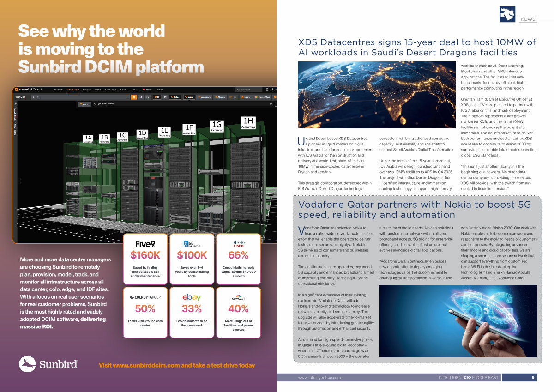Click the Cisco 66% consolidation card
Screen dimensions: 554x392
coord(238,259)
